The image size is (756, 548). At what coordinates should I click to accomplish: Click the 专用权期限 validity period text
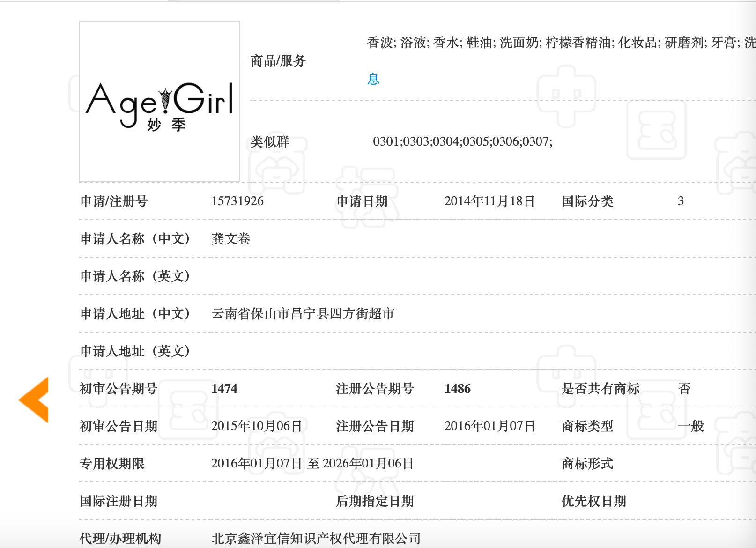tap(311, 464)
